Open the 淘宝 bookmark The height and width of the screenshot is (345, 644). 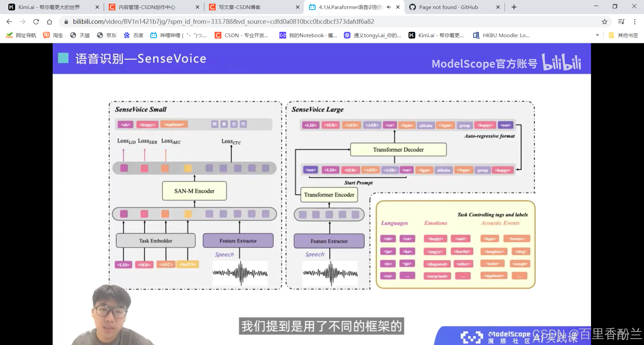(x=53, y=35)
